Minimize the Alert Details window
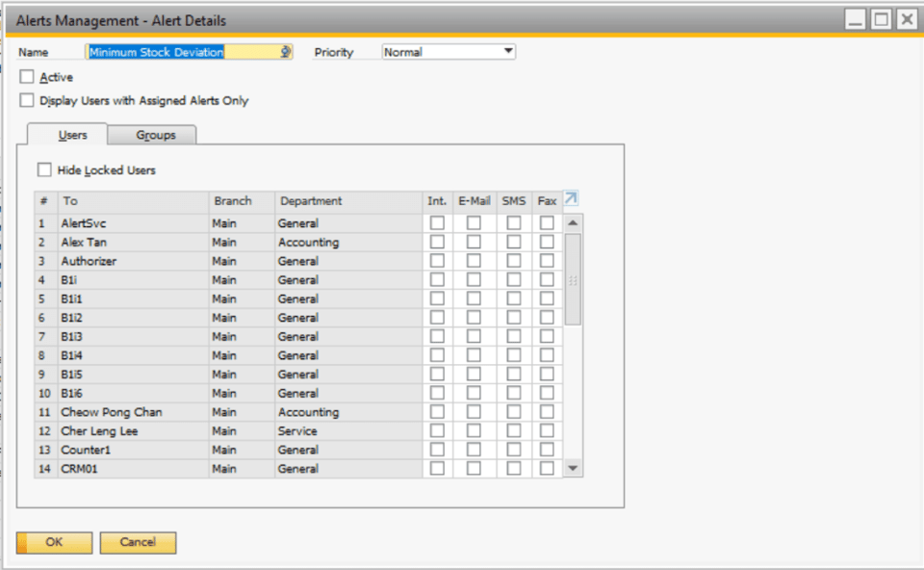This screenshot has width=924, height=570. pos(855,19)
